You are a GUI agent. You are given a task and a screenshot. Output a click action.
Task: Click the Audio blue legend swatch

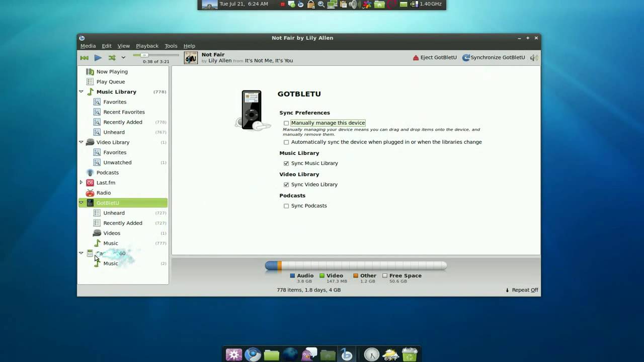pyautogui.click(x=292, y=276)
